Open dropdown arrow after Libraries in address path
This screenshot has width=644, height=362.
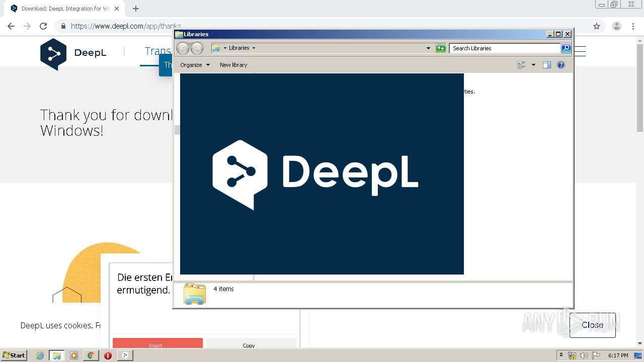(x=254, y=48)
